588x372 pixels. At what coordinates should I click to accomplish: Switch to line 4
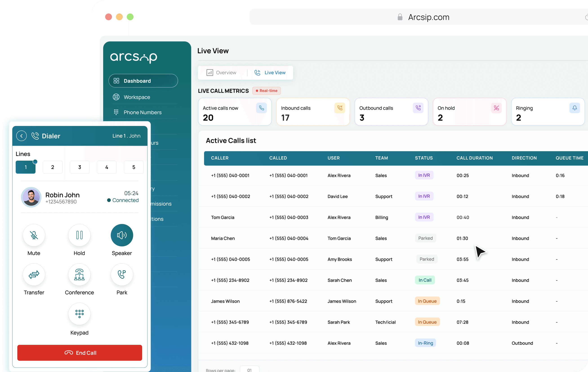107,167
